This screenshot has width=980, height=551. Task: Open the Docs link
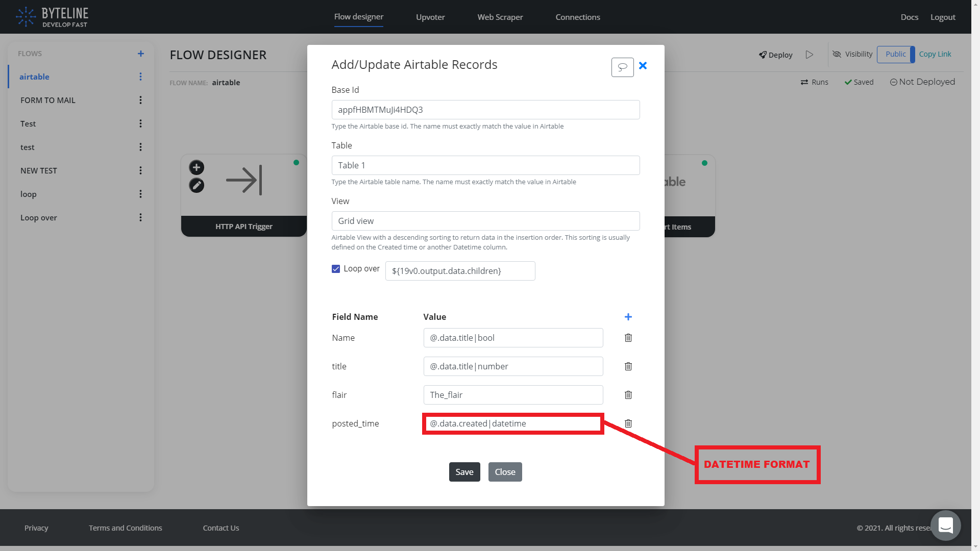pyautogui.click(x=910, y=17)
